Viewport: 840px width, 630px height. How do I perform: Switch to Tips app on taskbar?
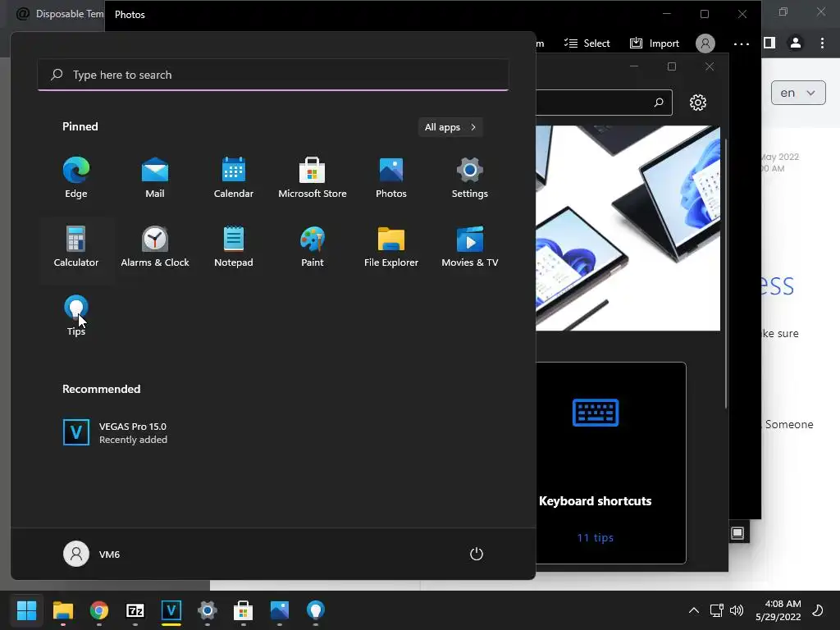316,610
